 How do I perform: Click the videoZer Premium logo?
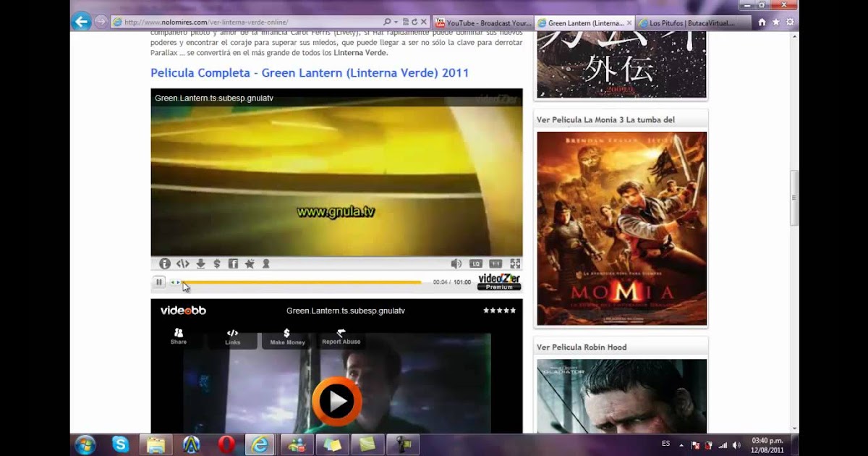(x=499, y=282)
